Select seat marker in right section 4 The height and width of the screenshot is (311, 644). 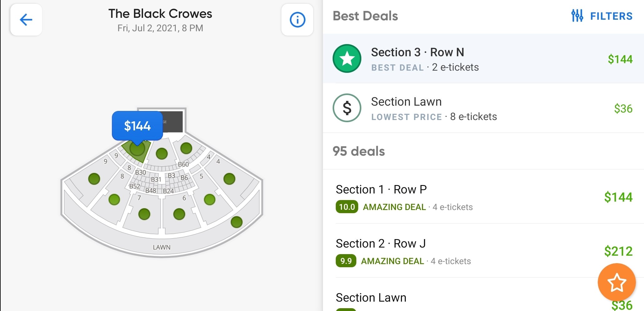coord(229,179)
